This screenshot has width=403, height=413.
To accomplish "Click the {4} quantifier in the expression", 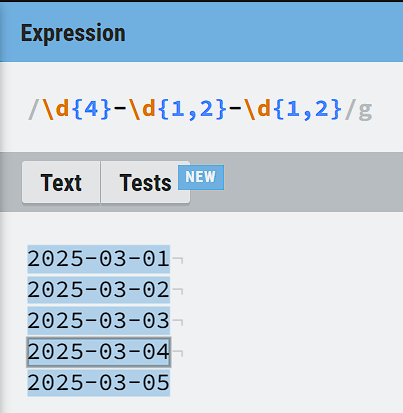I will click(x=91, y=109).
